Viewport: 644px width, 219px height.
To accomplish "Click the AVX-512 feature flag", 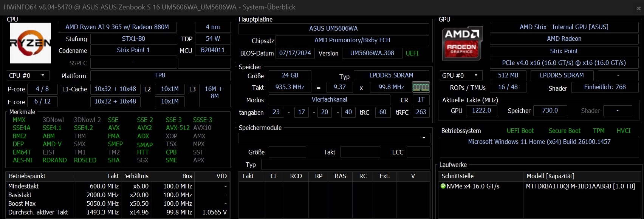I will coord(178,128).
